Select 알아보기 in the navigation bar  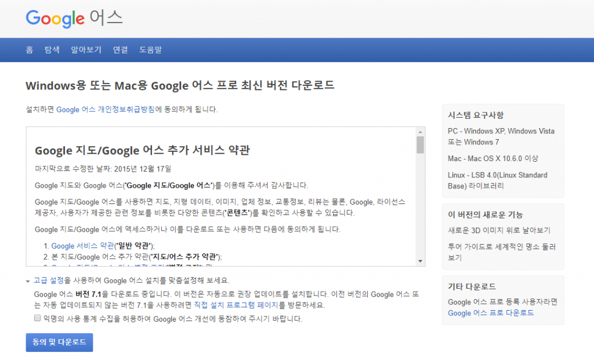coord(86,50)
